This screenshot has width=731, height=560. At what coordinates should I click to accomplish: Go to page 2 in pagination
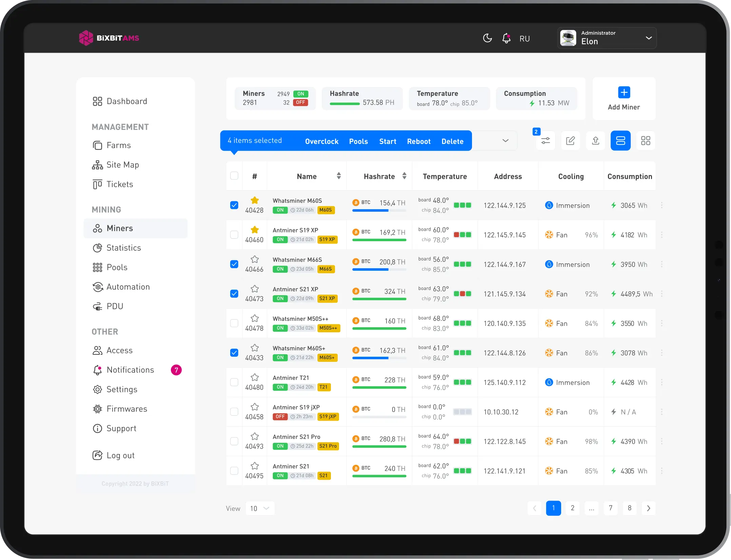tap(573, 508)
